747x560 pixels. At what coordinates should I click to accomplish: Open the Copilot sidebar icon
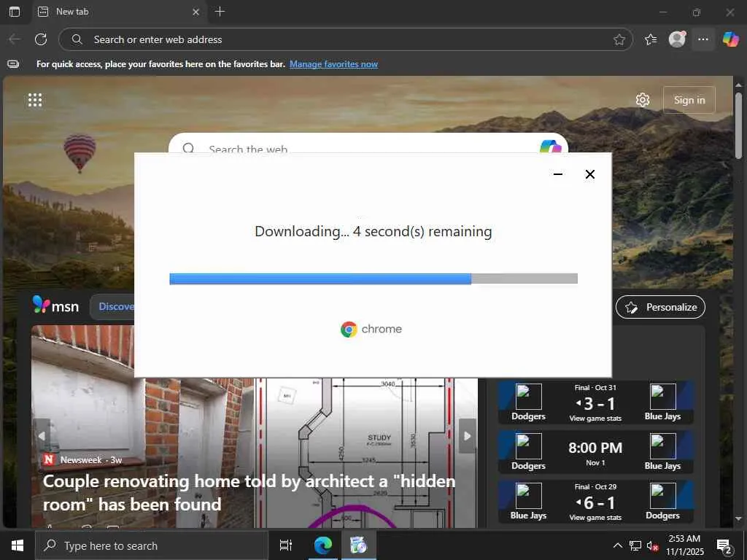(730, 39)
